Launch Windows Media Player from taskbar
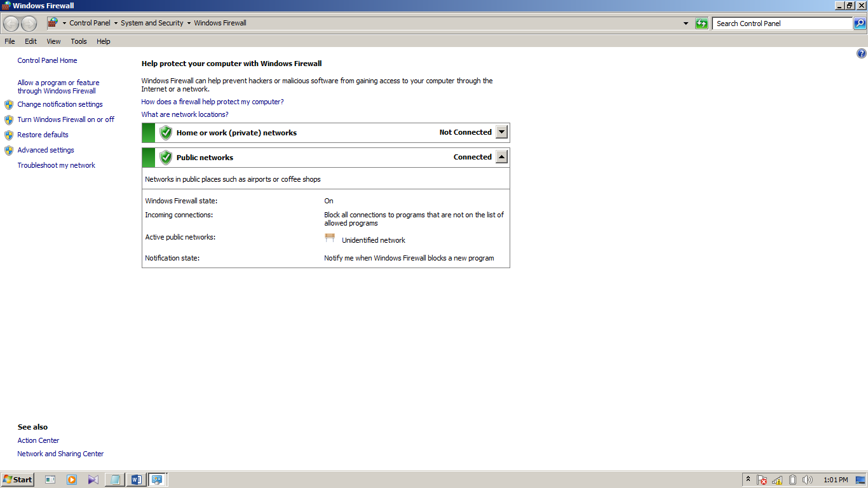This screenshot has height=488, width=868. click(x=72, y=480)
